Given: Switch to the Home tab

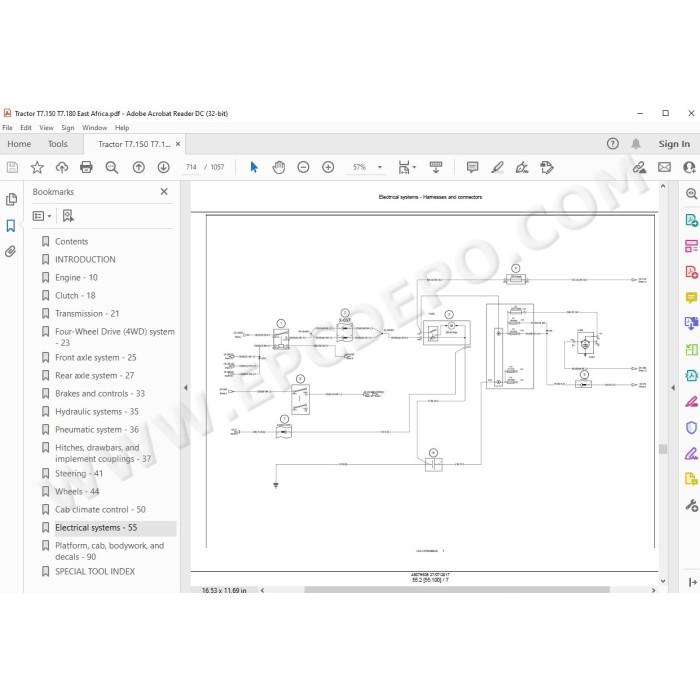Looking at the screenshot, I should (19, 144).
